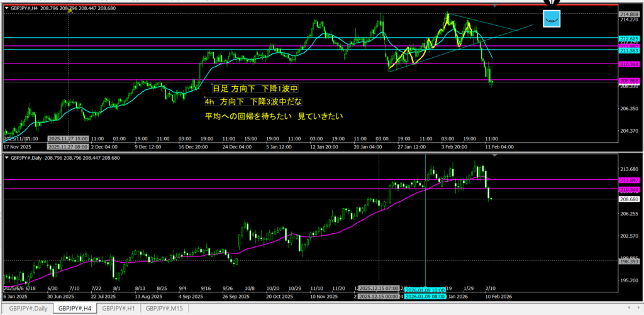This screenshot has width=644, height=315.
Task: Click the 211.897 price label on Daily chart
Action: tap(628, 180)
